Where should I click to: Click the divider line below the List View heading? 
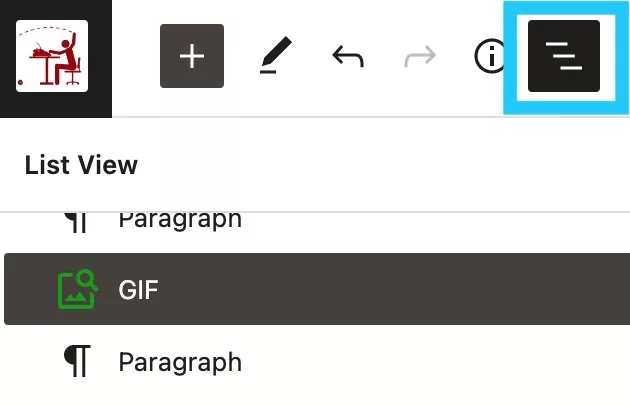coord(315,211)
